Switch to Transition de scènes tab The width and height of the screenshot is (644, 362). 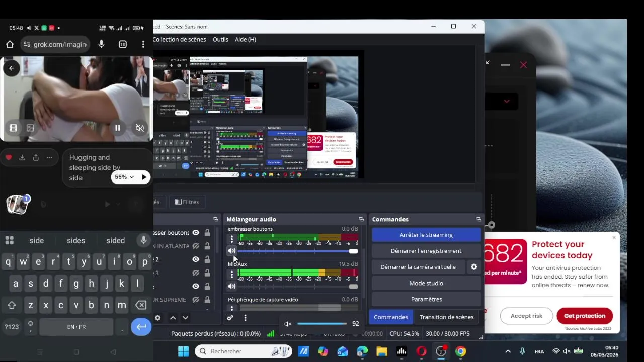coord(447,317)
